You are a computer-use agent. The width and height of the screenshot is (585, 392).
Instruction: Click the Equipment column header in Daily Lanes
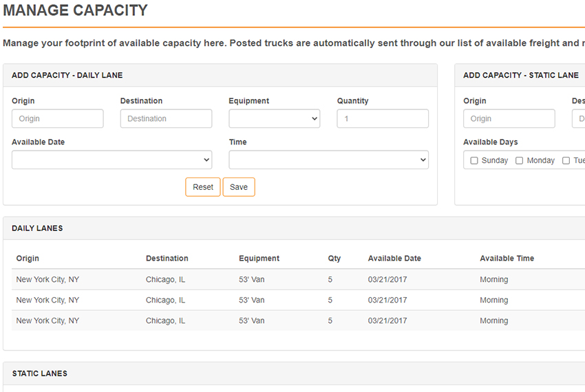point(259,259)
